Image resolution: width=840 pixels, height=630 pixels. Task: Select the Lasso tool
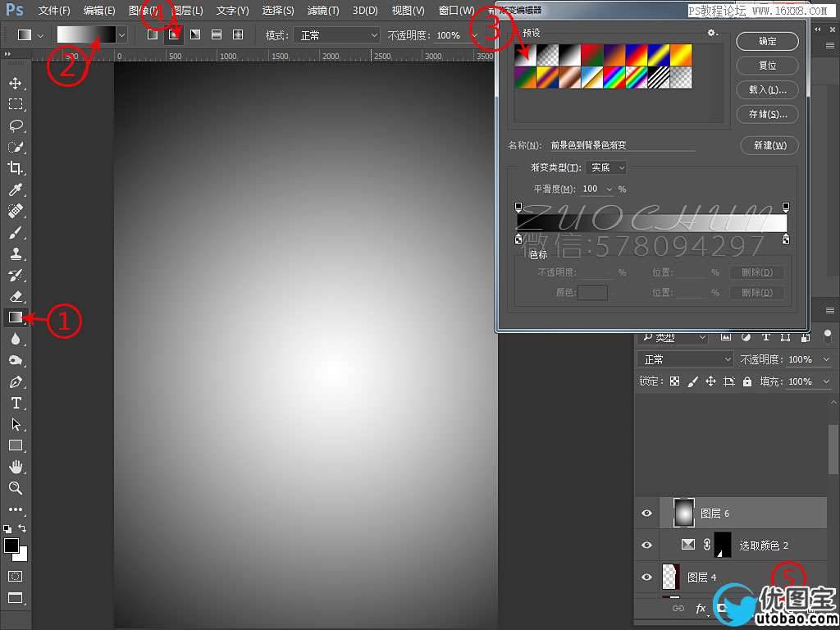[x=16, y=126]
